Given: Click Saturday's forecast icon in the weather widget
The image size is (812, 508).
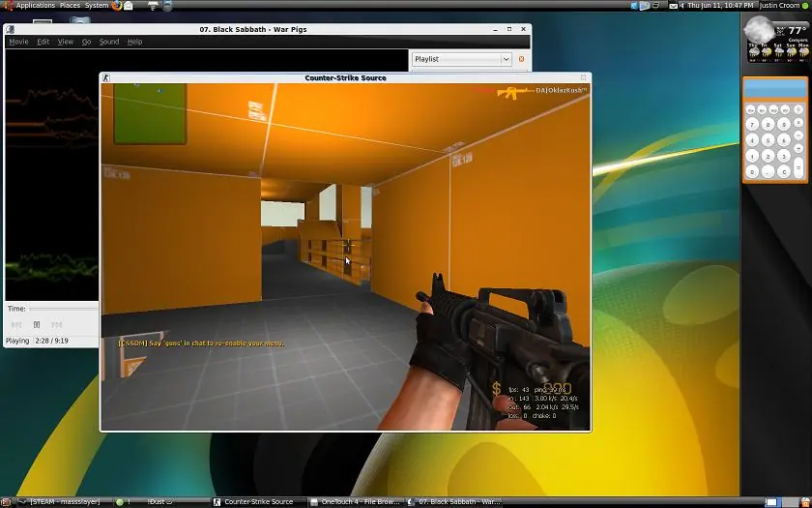Looking at the screenshot, I should pos(778,52).
